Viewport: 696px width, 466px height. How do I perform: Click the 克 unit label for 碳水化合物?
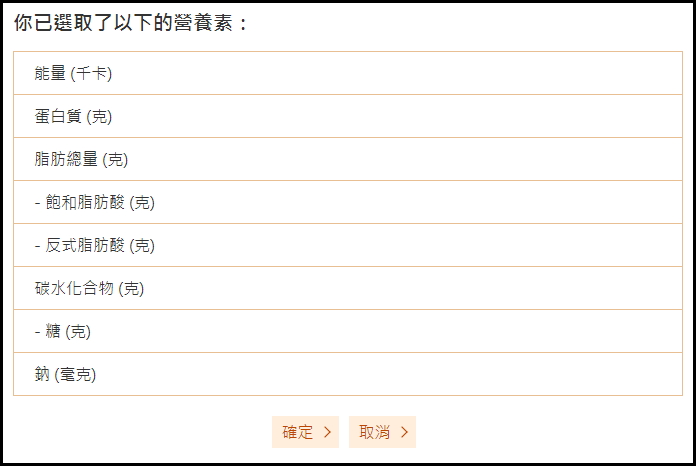pos(131,288)
